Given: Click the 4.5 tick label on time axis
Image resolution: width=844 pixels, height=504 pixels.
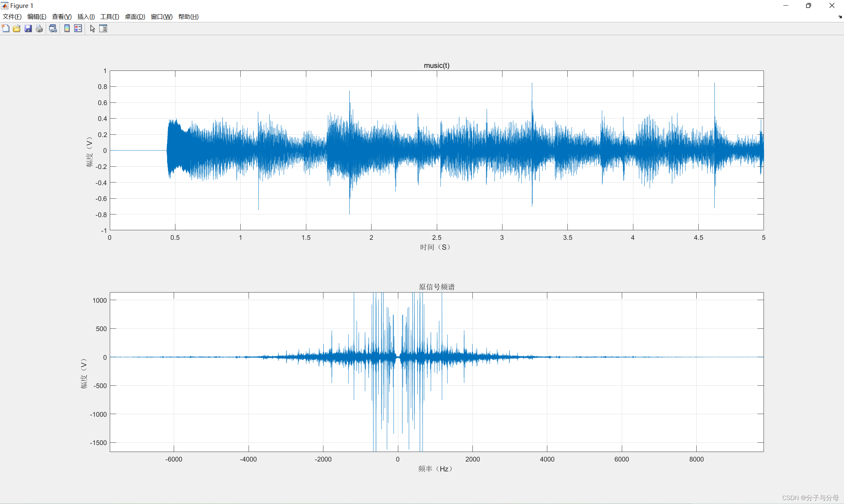Looking at the screenshot, I should [x=698, y=238].
